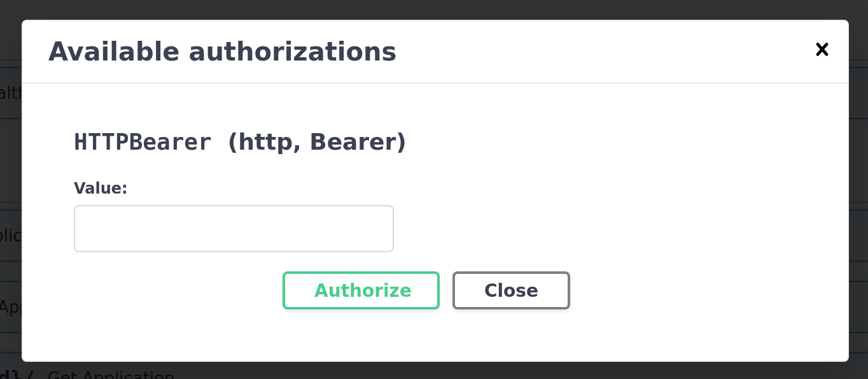Dismiss the modal with the X icon
Image resolution: width=868 pixels, height=379 pixels.
[x=822, y=50]
